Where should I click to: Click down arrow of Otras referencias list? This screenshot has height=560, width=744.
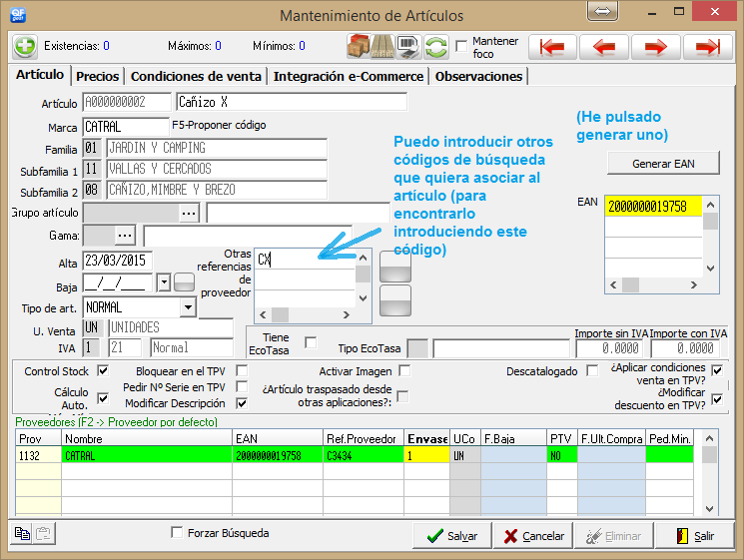[363, 298]
